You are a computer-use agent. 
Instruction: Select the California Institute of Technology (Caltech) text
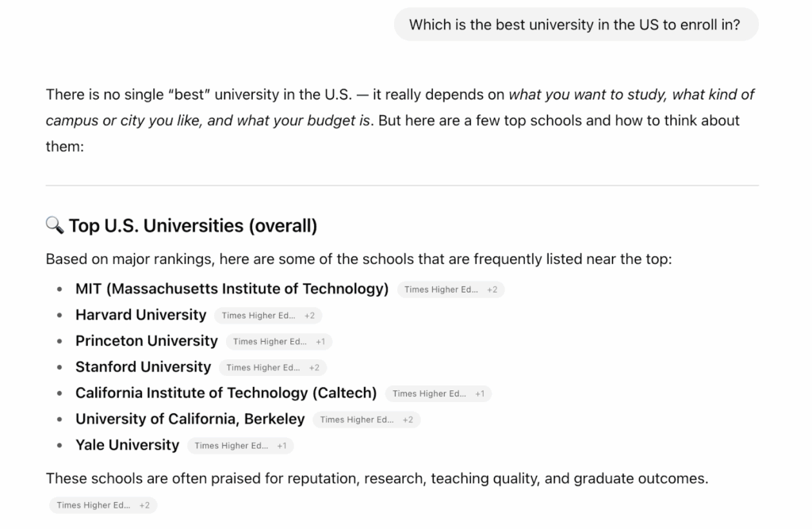(x=226, y=393)
